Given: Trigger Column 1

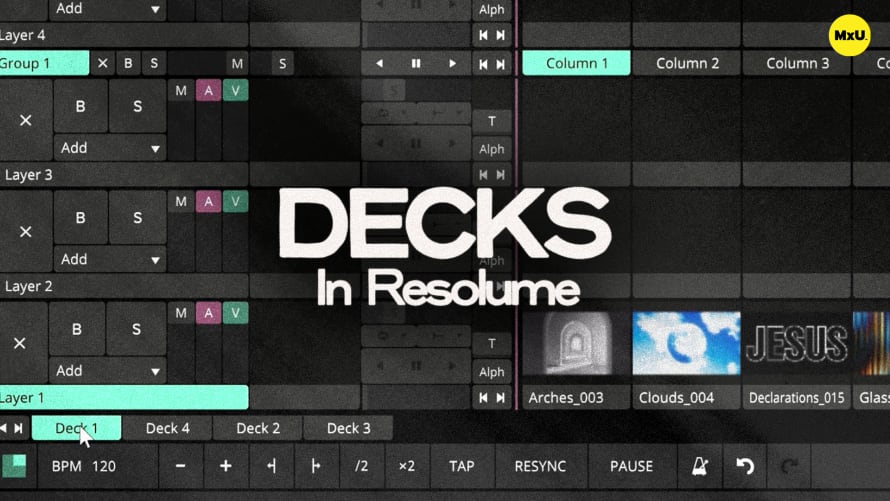Looking at the screenshot, I should (x=576, y=63).
